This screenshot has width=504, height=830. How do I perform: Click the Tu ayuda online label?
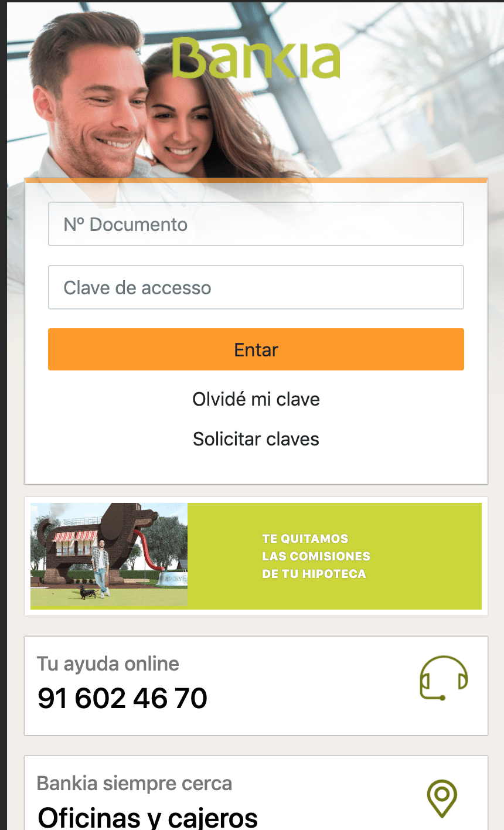(x=108, y=664)
